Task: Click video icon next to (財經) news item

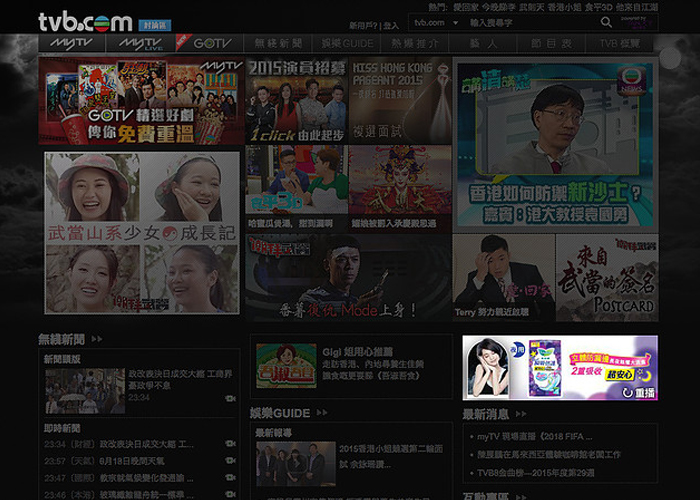Action: (x=230, y=444)
